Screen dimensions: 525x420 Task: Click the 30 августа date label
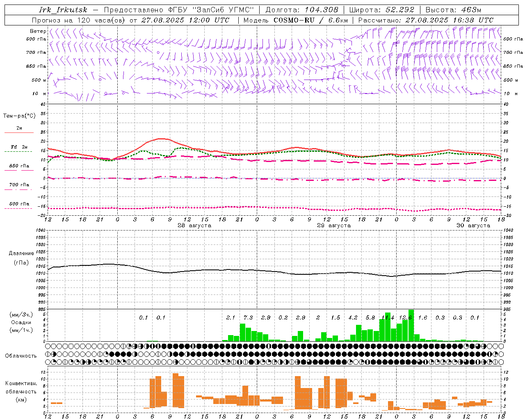click(x=473, y=226)
